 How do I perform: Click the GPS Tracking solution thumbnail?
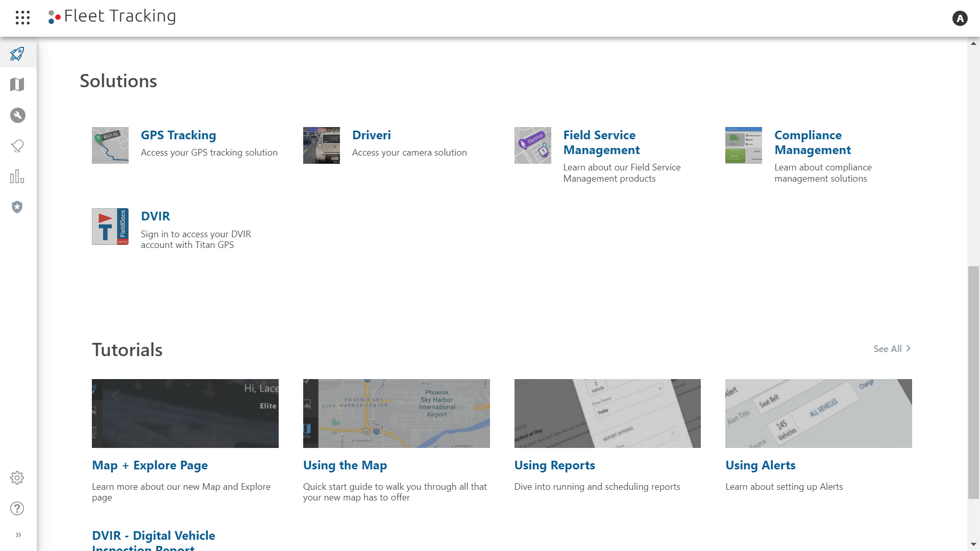click(x=110, y=145)
